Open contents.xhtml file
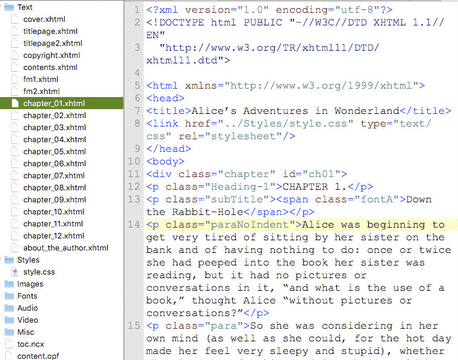 coord(50,67)
